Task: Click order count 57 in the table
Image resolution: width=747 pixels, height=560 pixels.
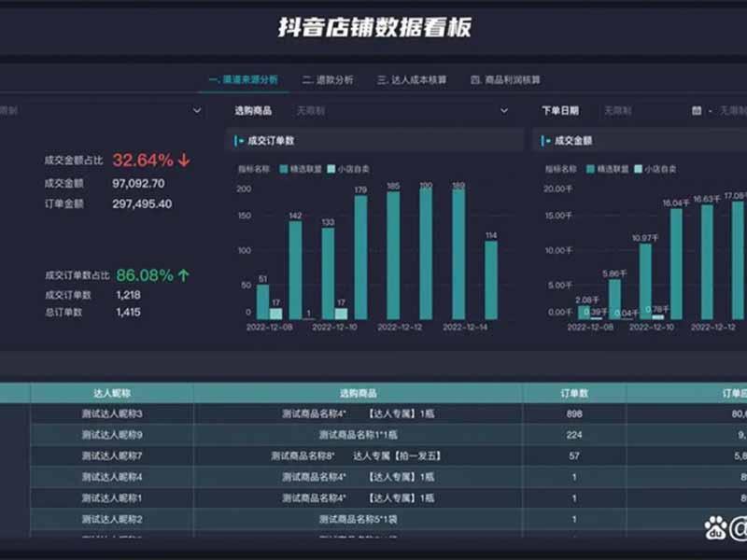Action: pos(574,455)
